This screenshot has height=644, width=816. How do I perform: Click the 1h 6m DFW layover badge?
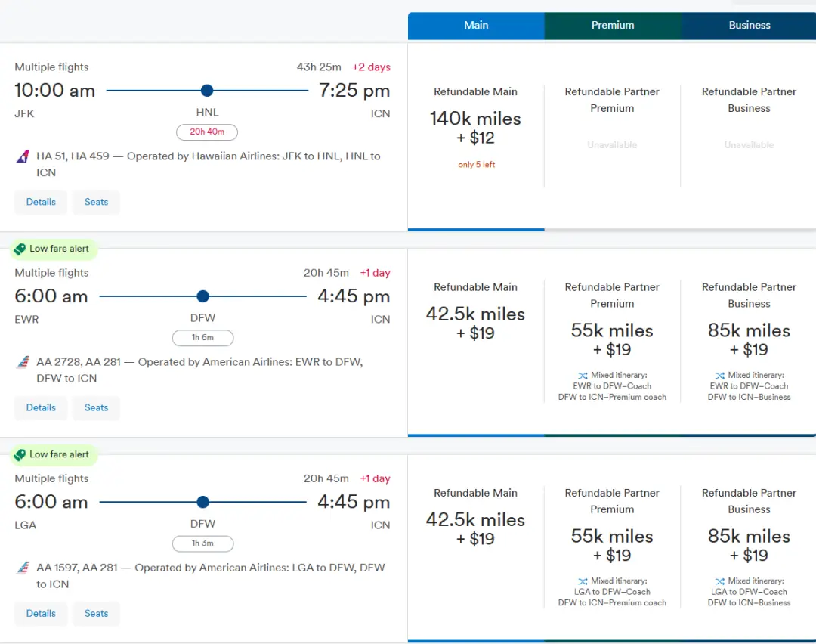202,338
